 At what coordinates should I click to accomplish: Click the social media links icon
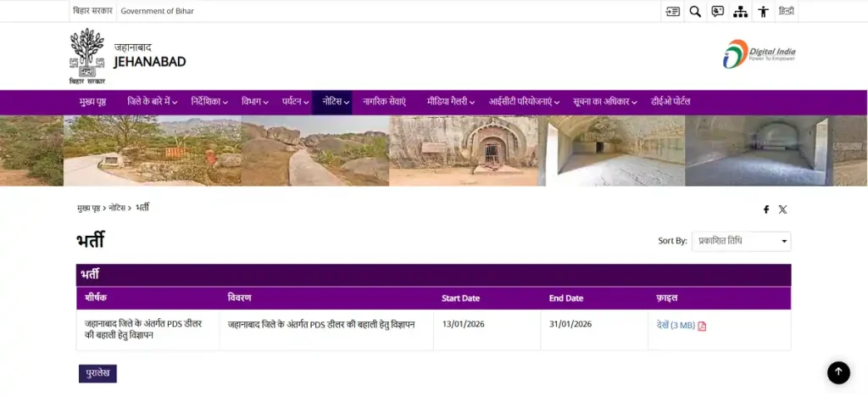coord(718,11)
